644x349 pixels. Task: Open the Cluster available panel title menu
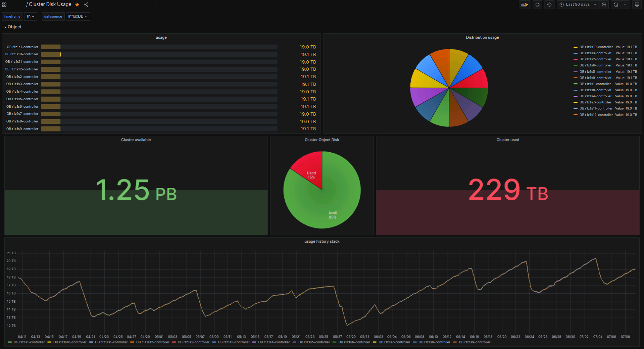[x=136, y=140]
